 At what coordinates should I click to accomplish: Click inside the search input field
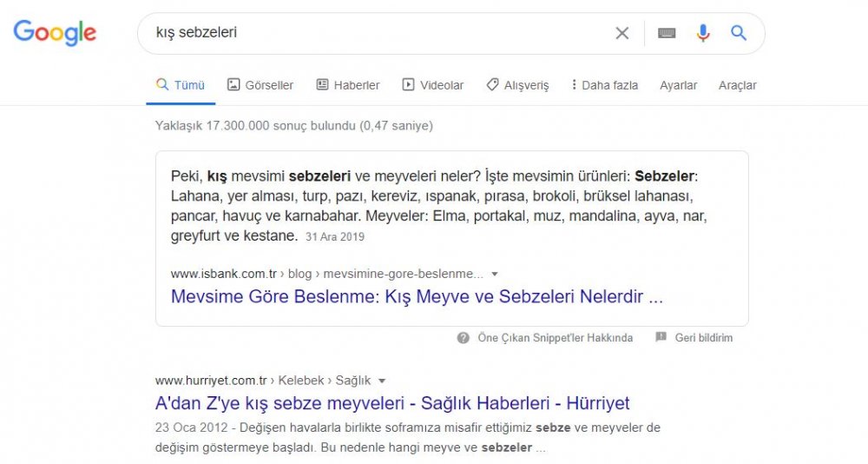pyautogui.click(x=373, y=33)
